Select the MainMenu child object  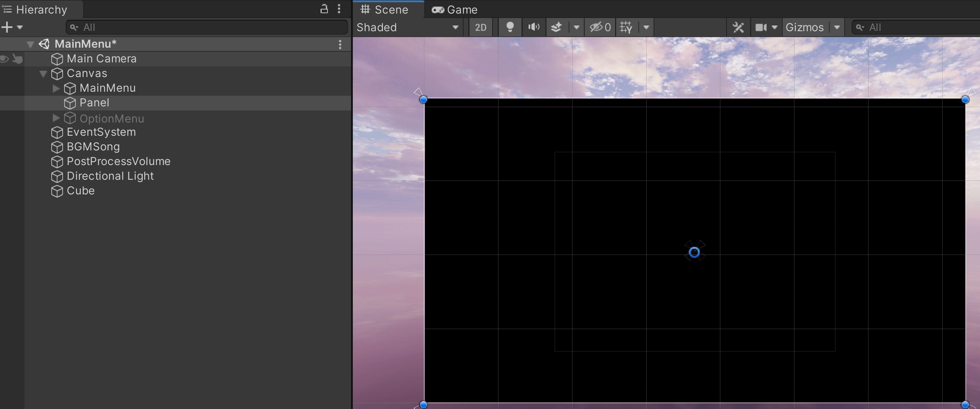coord(108,88)
